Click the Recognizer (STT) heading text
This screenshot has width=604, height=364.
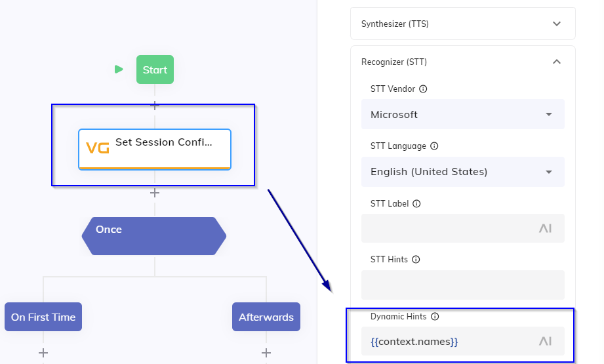[x=394, y=62]
